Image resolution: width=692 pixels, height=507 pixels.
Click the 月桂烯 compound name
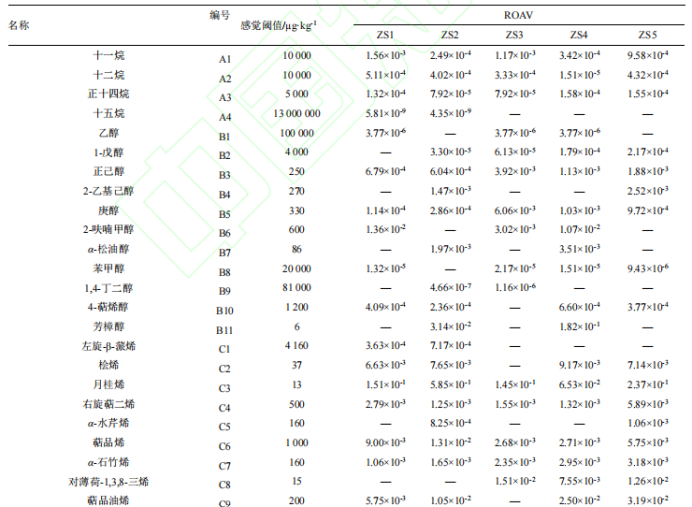(x=109, y=386)
